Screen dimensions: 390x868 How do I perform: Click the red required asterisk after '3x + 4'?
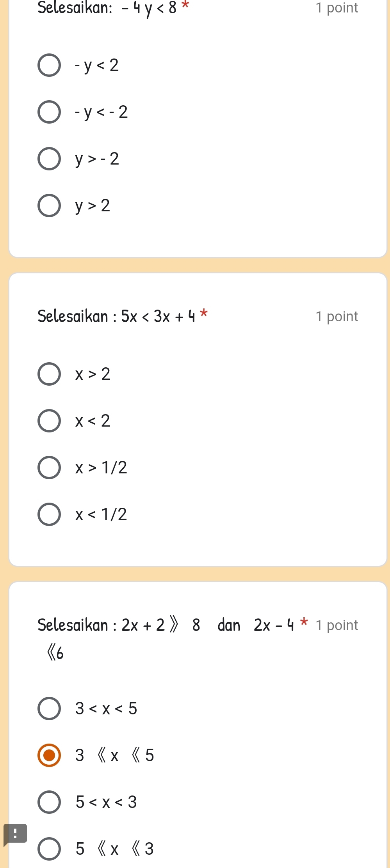pos(204,313)
